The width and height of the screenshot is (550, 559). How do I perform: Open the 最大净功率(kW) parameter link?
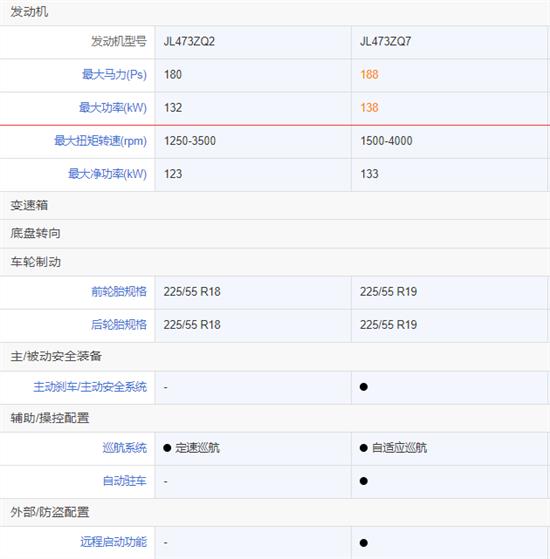(108, 174)
